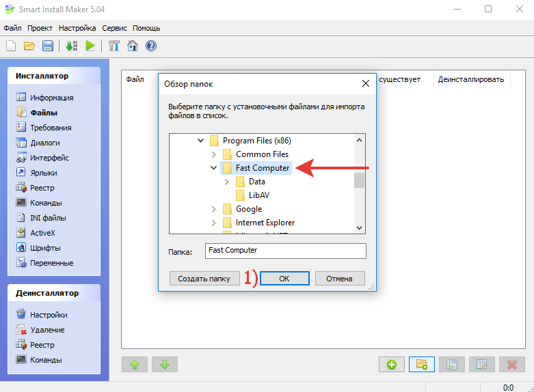Confirm the folder selection with OK
534x392 pixels.
coord(284,279)
